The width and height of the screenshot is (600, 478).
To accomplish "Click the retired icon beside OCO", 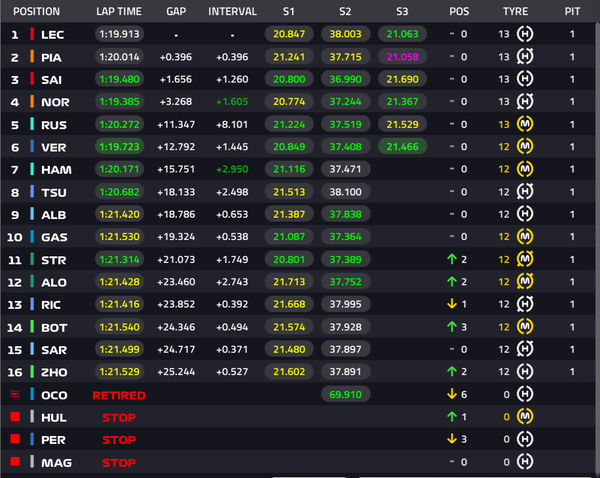I will pyautogui.click(x=15, y=393).
